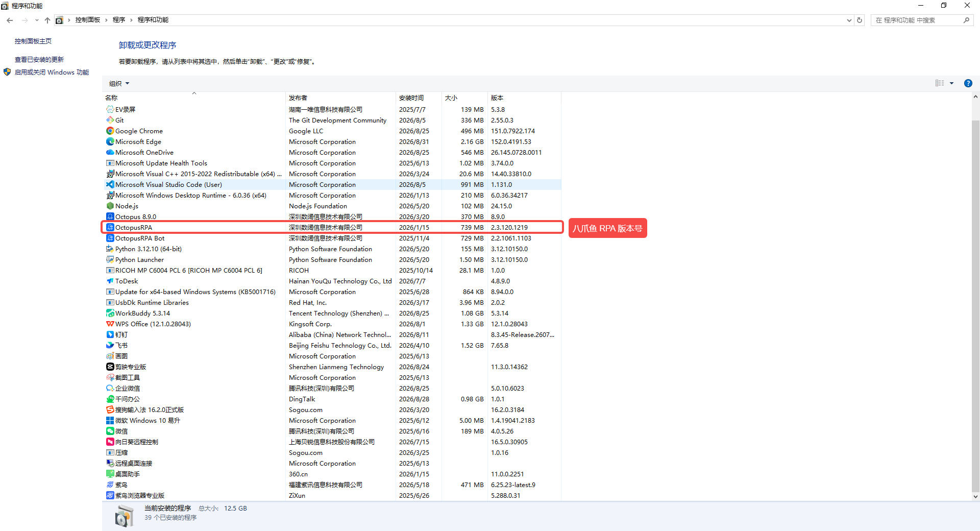Click the 微信 green chat icon
Viewport: 980px width, 531px height.
point(110,431)
